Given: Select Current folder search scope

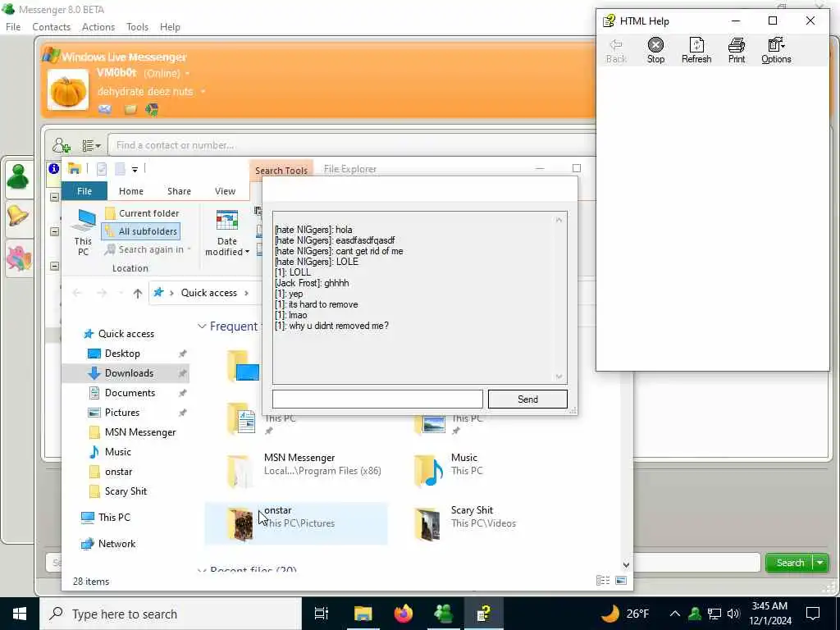Looking at the screenshot, I should pyautogui.click(x=143, y=213).
